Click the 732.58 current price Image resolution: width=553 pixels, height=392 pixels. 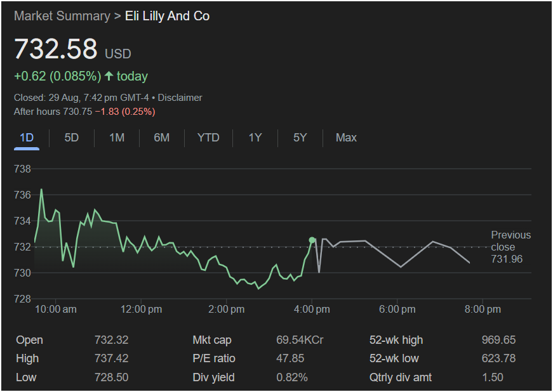click(56, 49)
